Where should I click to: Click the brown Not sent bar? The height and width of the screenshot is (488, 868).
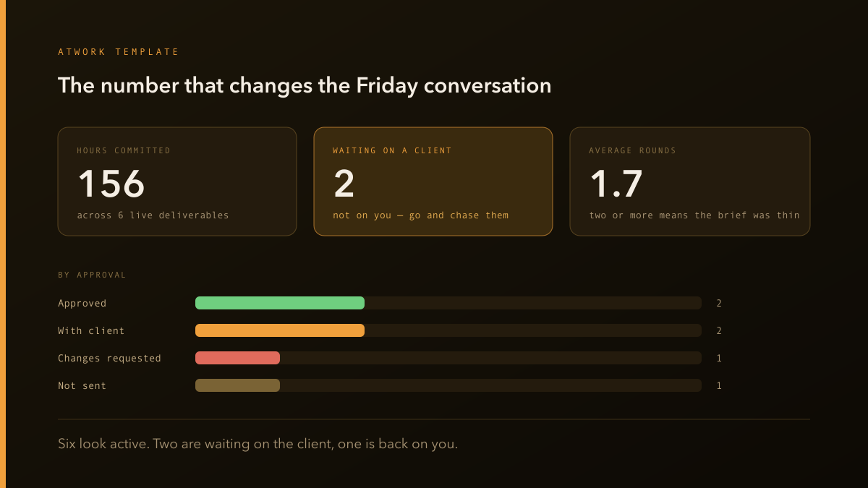(237, 385)
